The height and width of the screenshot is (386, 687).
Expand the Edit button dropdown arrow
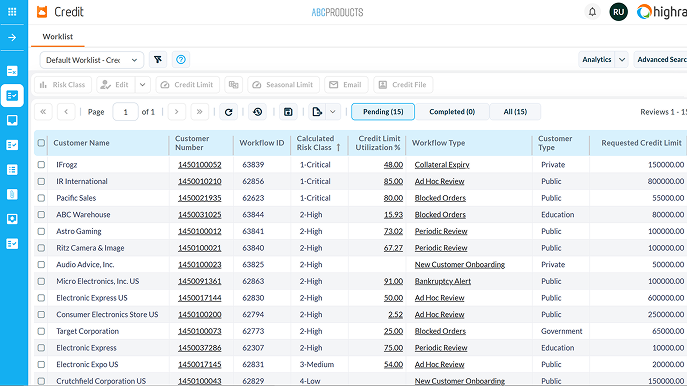[142, 85]
